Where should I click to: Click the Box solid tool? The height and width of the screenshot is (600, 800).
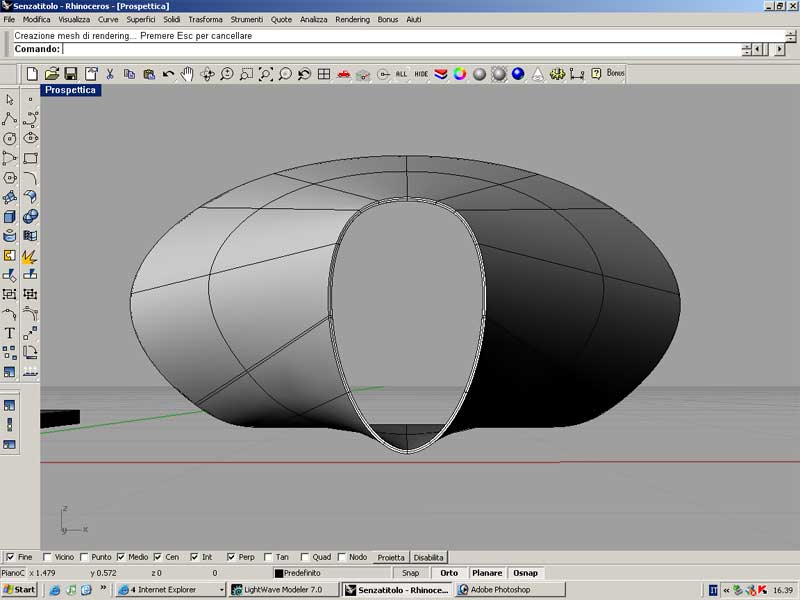pyautogui.click(x=10, y=217)
